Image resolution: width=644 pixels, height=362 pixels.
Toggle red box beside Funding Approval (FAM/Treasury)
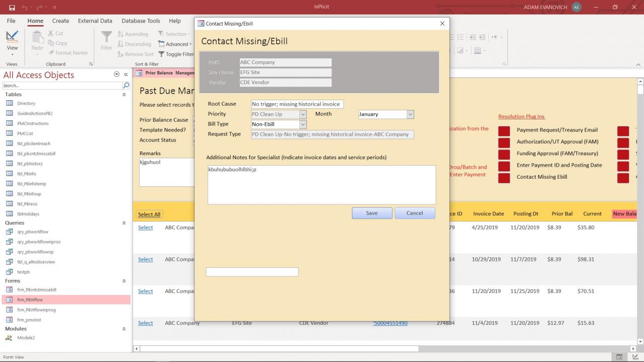(x=504, y=155)
